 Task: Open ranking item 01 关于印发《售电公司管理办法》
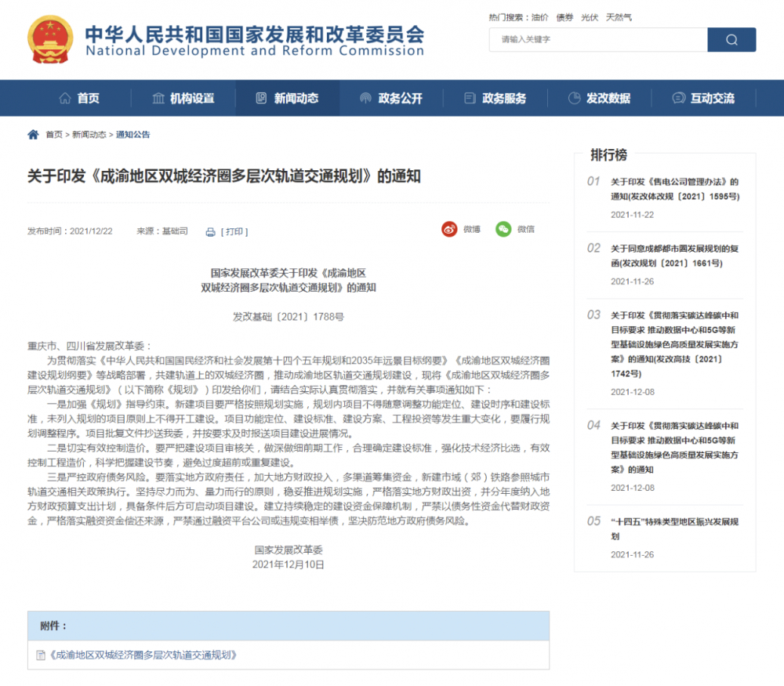[675, 189]
